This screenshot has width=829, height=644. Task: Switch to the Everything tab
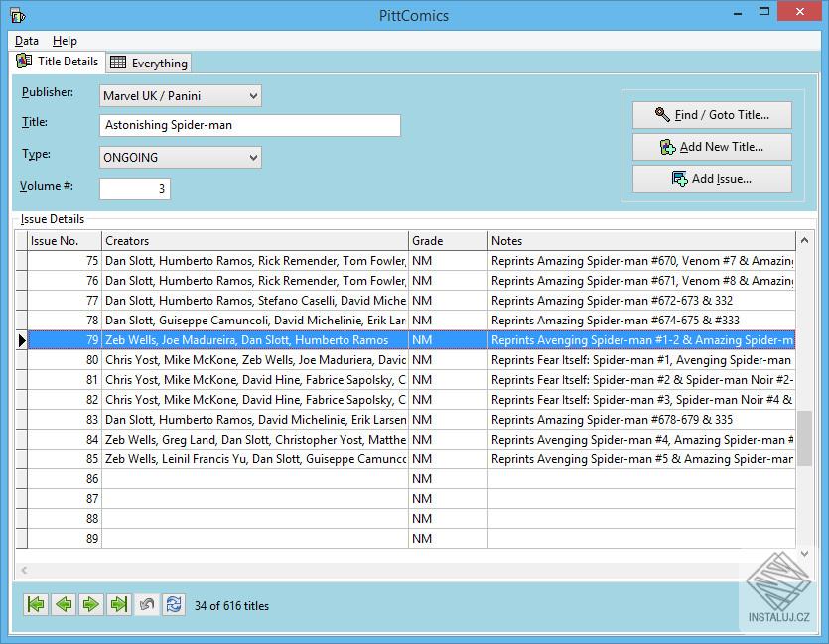coord(149,63)
